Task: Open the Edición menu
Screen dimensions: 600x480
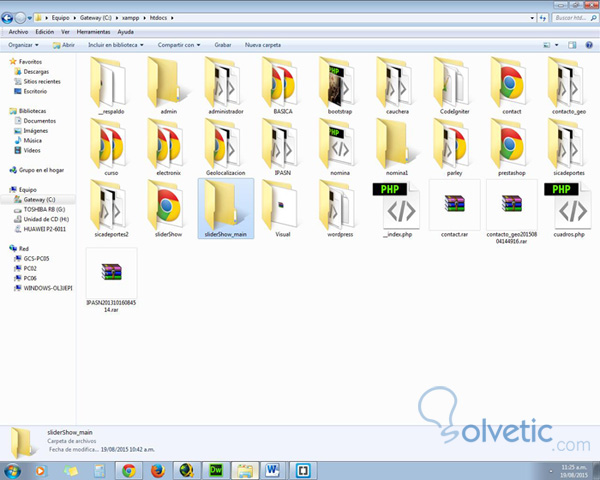Action: 45,32
